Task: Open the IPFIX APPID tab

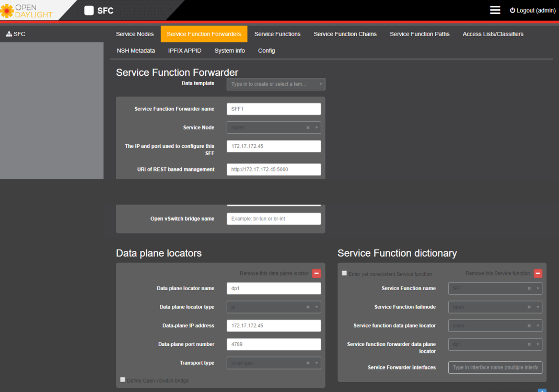Action: pos(184,51)
